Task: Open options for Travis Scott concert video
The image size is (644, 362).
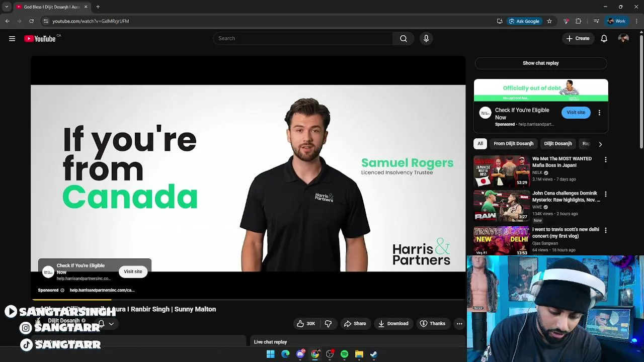Action: point(605,230)
